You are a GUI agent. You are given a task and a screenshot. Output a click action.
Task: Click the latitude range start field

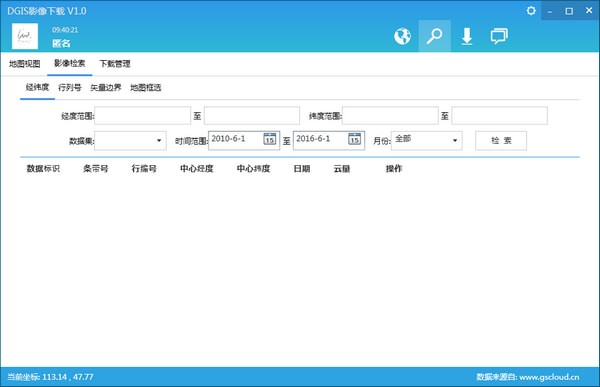click(390, 116)
